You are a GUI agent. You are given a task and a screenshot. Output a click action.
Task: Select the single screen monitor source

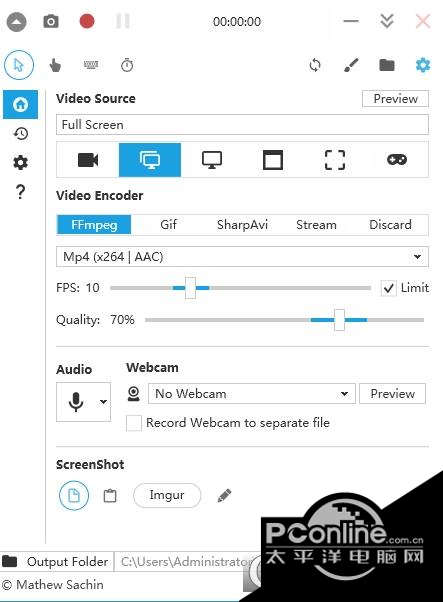[212, 160]
